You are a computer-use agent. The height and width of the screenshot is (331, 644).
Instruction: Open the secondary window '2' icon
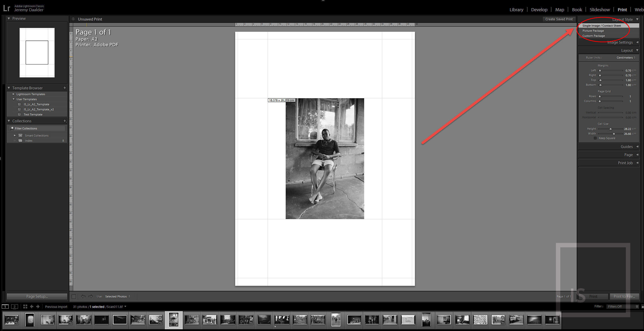15,307
